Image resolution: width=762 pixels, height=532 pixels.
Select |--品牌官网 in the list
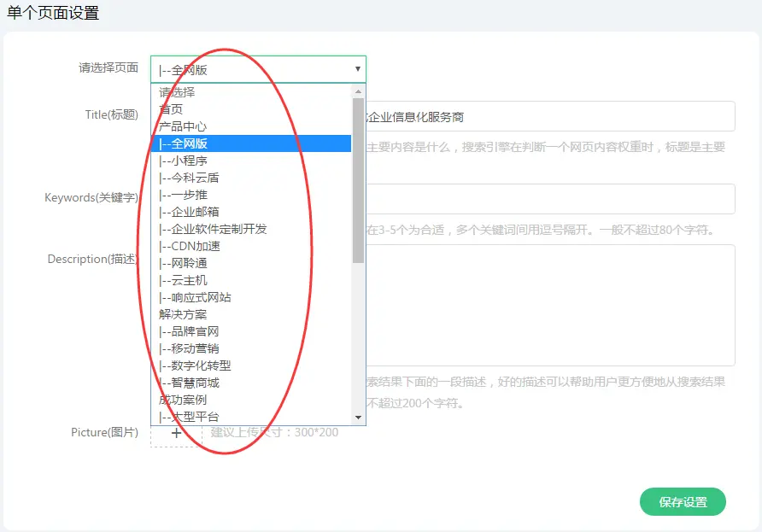pyautogui.click(x=251, y=331)
